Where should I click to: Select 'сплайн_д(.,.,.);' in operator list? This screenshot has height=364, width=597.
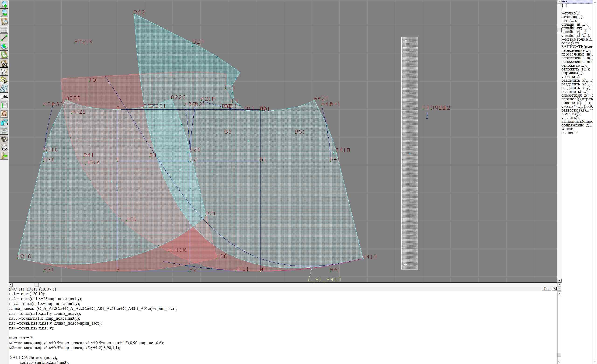574,24
